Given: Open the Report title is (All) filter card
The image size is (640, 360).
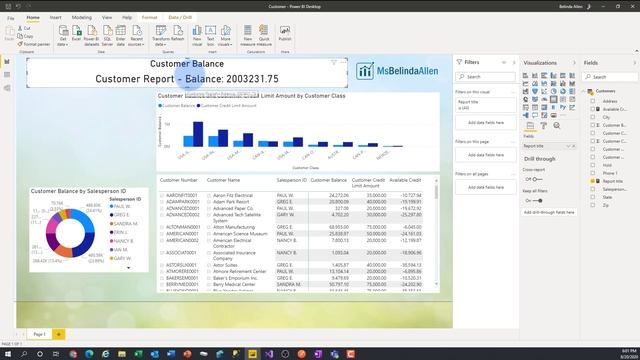Looking at the screenshot, I should coord(486,105).
